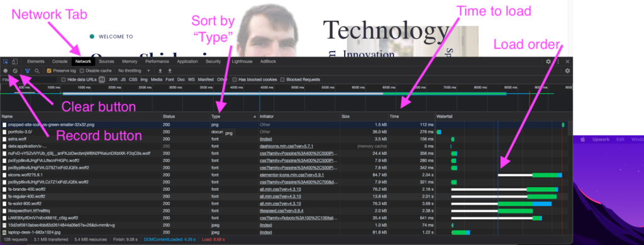
Task: Select the Network tab
Action: [84, 62]
